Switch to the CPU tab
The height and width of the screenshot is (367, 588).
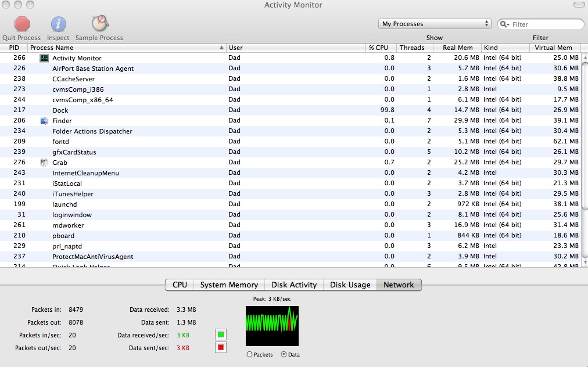pyautogui.click(x=180, y=285)
